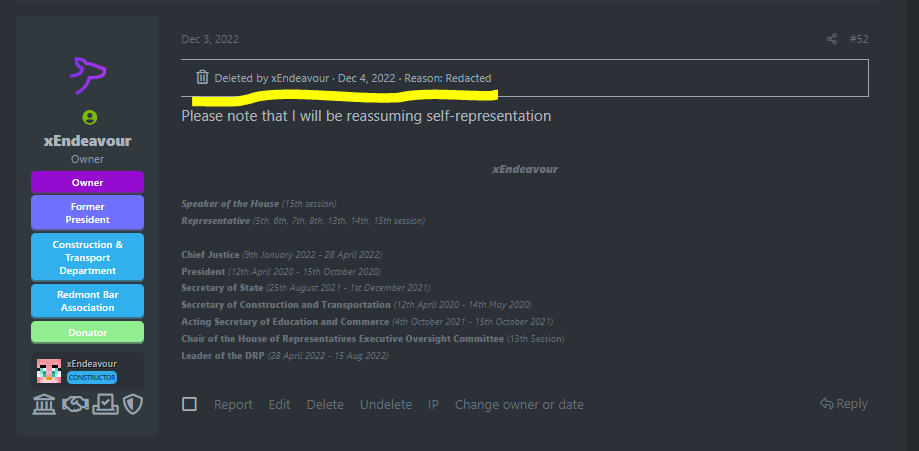
Task: Click the courthouse building badge icon
Action: [x=44, y=404]
